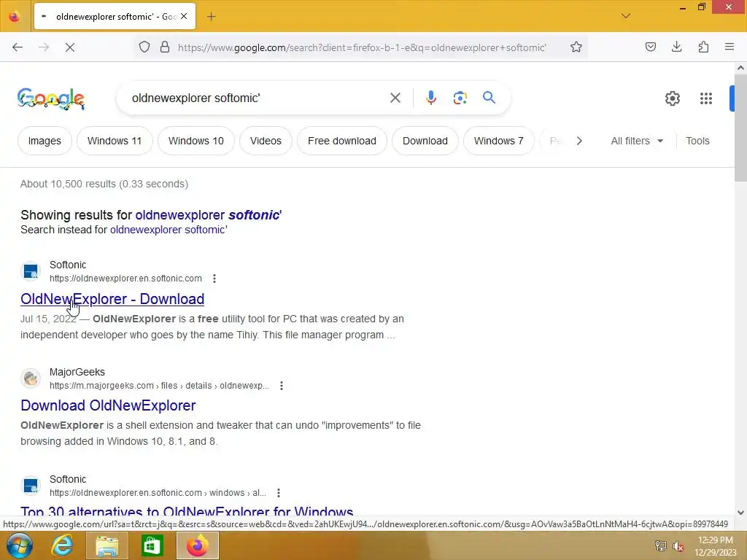
Task: Start voice search with microphone
Action: (430, 98)
